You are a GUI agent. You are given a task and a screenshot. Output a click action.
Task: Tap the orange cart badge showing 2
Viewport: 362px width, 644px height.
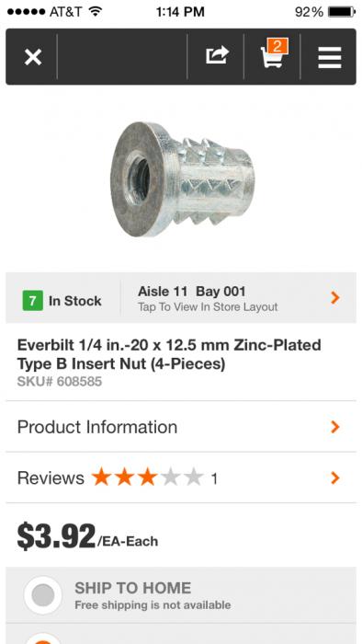pos(277,46)
